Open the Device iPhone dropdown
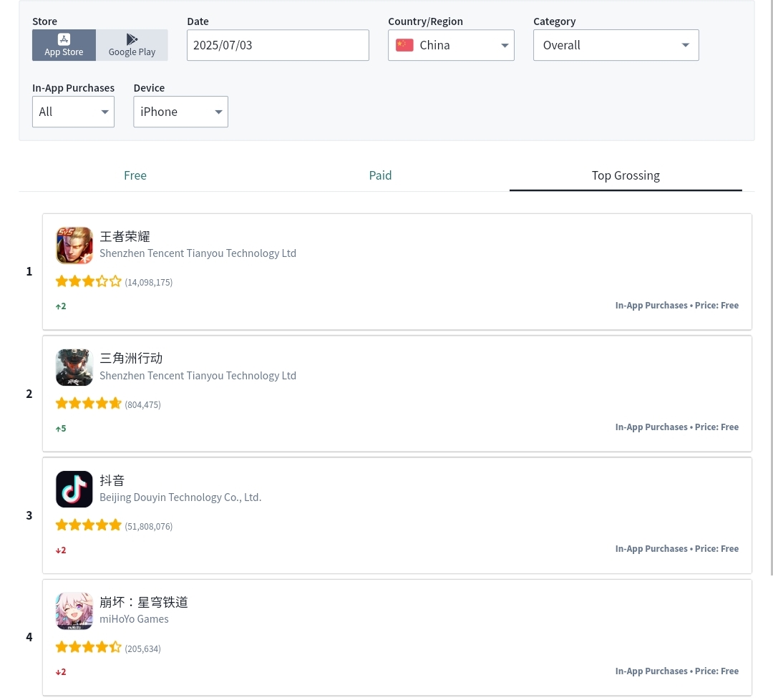 (180, 112)
